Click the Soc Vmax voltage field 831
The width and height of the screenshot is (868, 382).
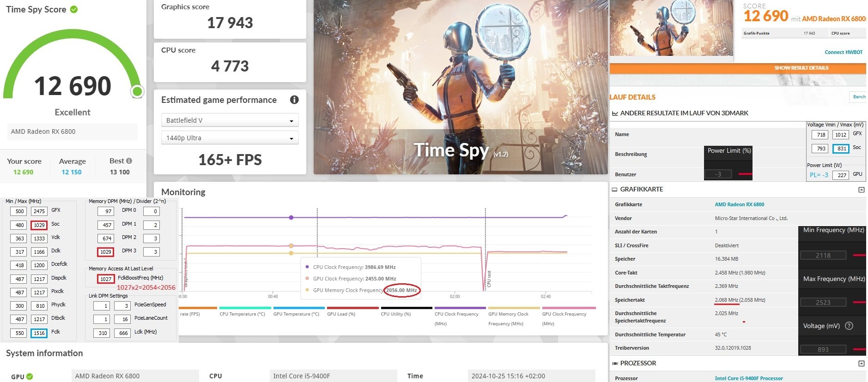pyautogui.click(x=841, y=149)
